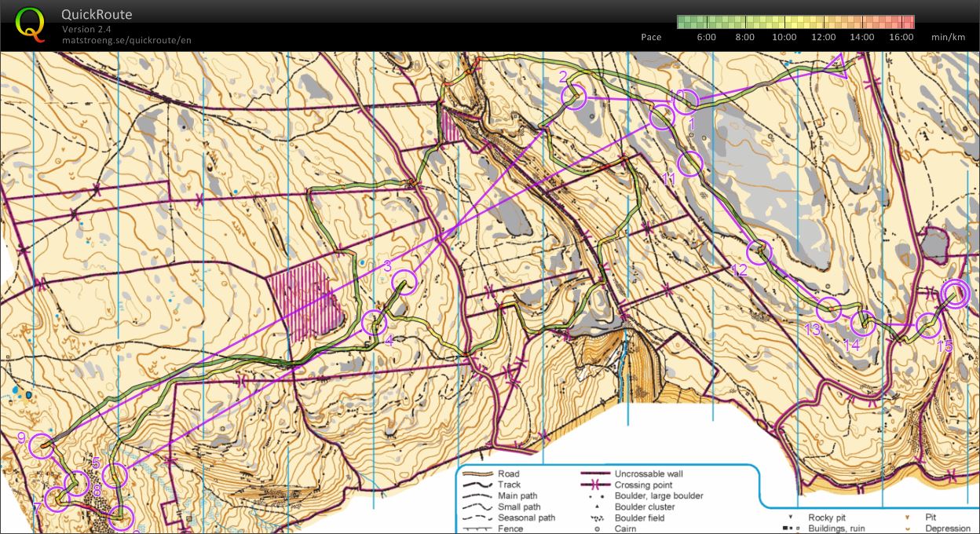The height and width of the screenshot is (534, 980).
Task: Select control circle number 2
Action: click(575, 96)
